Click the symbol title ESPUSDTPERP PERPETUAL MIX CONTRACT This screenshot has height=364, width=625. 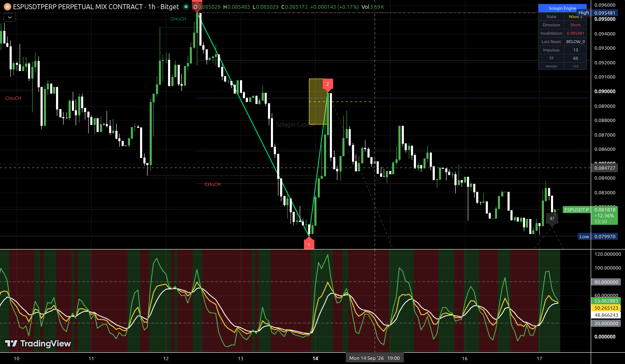pos(78,7)
